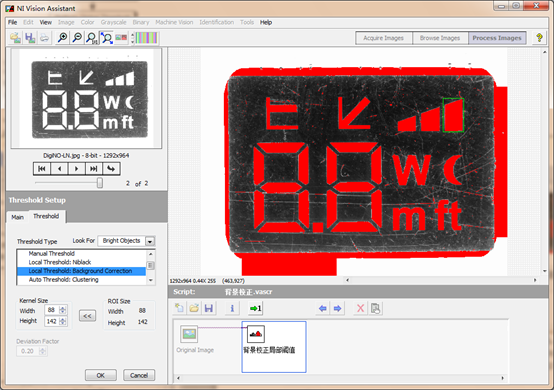Click the Save Image toolbar icon

pyautogui.click(x=30, y=38)
